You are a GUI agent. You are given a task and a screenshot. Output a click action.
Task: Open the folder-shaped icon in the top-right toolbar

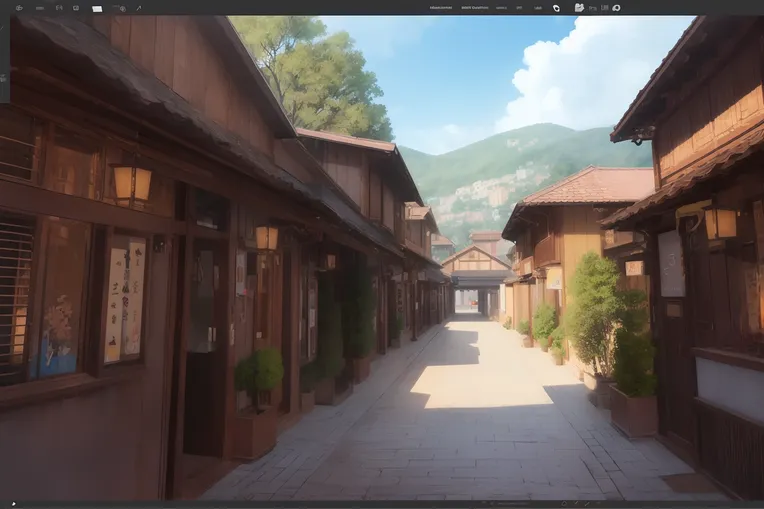point(579,7)
